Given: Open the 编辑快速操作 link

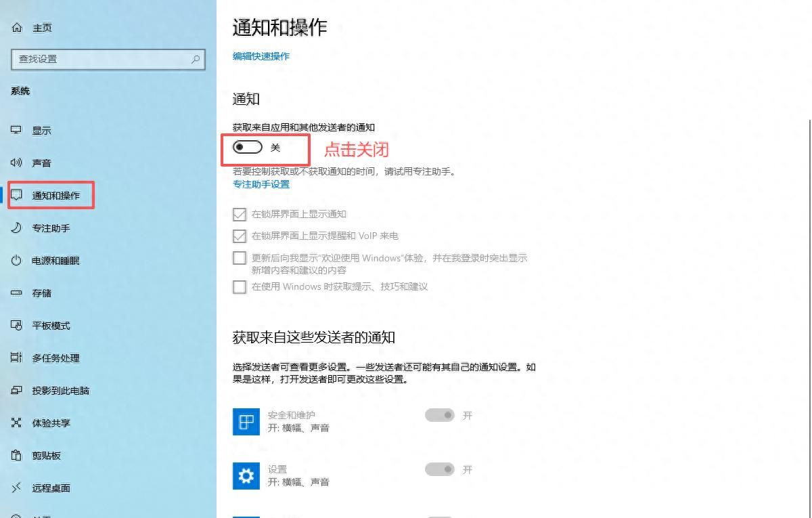Looking at the screenshot, I should tap(263, 56).
